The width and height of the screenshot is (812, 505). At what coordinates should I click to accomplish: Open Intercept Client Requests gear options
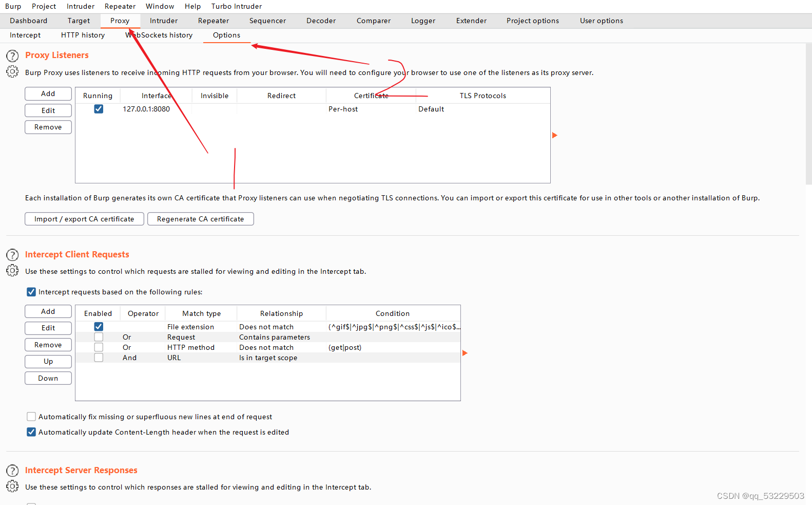pyautogui.click(x=12, y=271)
